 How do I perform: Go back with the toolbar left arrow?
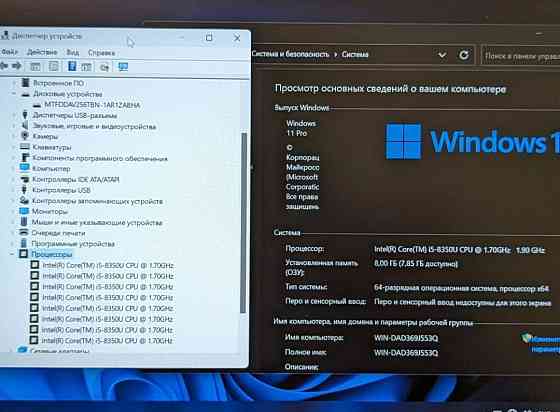[4, 66]
